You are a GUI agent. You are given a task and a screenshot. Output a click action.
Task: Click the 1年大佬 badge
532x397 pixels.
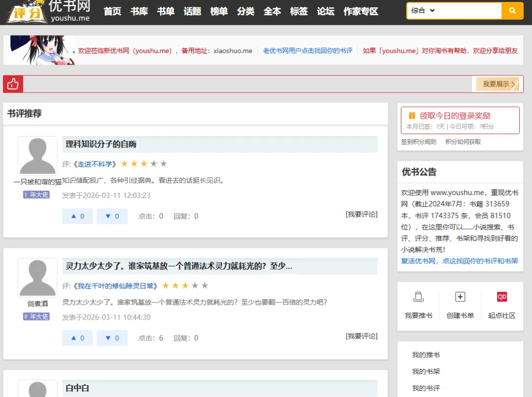coord(36,195)
